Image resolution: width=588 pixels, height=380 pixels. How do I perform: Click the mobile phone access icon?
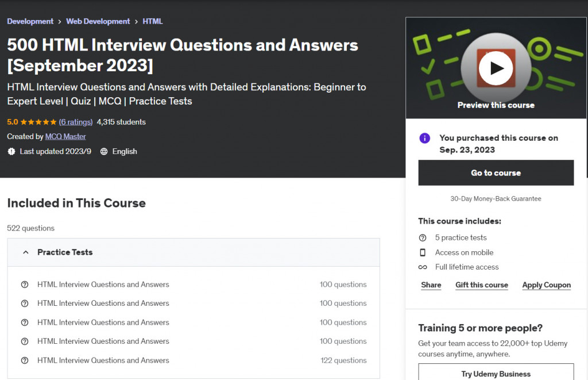coord(423,252)
